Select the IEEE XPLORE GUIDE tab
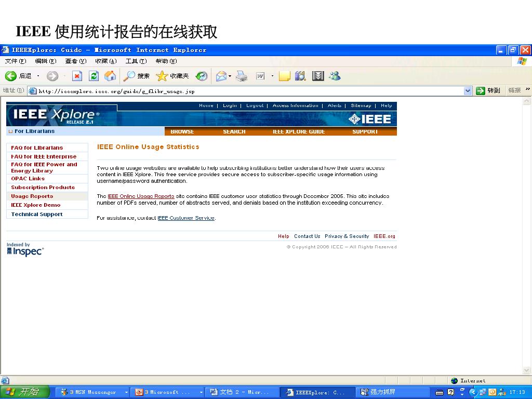 (x=299, y=131)
